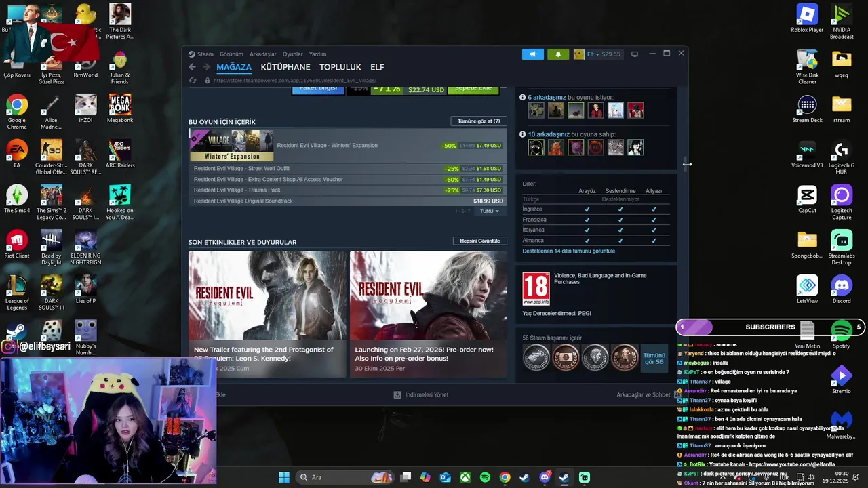Viewport: 868px width, 488px height.
Task: Click the green Sepete Ekle button
Action: click(473, 89)
